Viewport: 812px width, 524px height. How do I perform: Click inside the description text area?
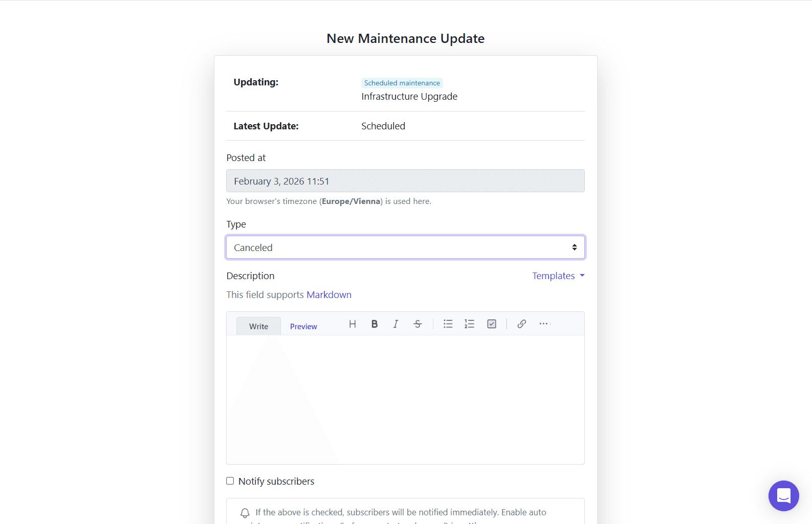tap(405, 399)
